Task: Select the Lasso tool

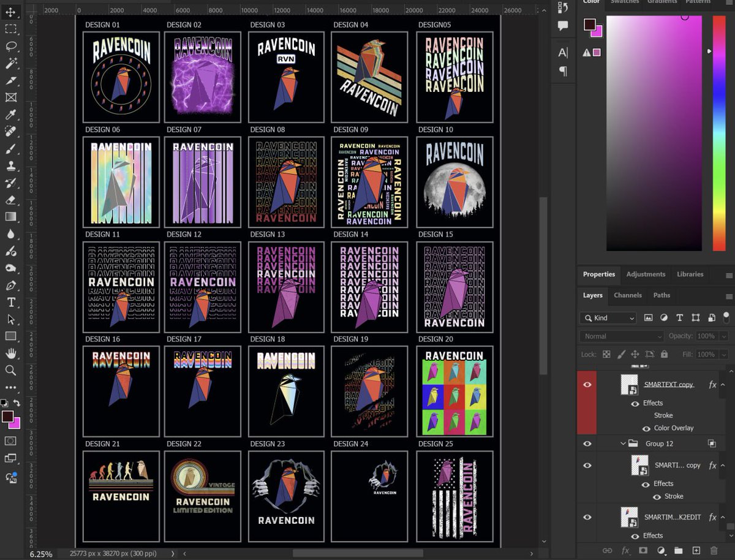Action: [x=11, y=47]
